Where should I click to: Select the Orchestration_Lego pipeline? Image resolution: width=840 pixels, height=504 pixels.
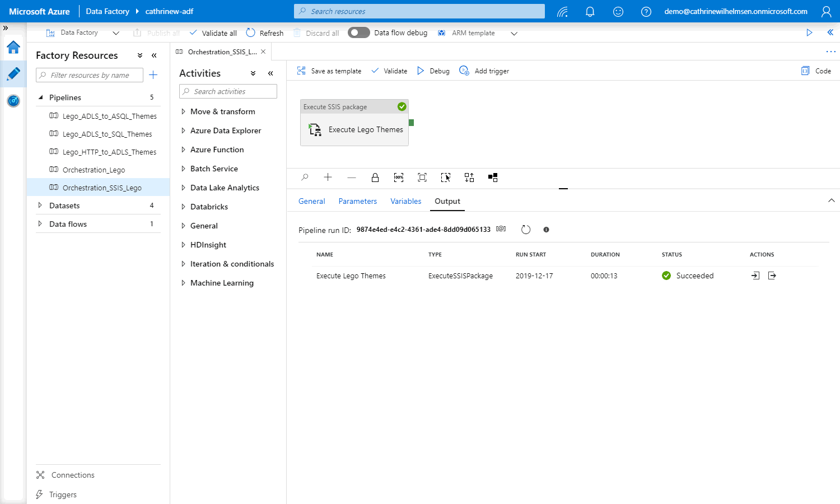tap(94, 170)
